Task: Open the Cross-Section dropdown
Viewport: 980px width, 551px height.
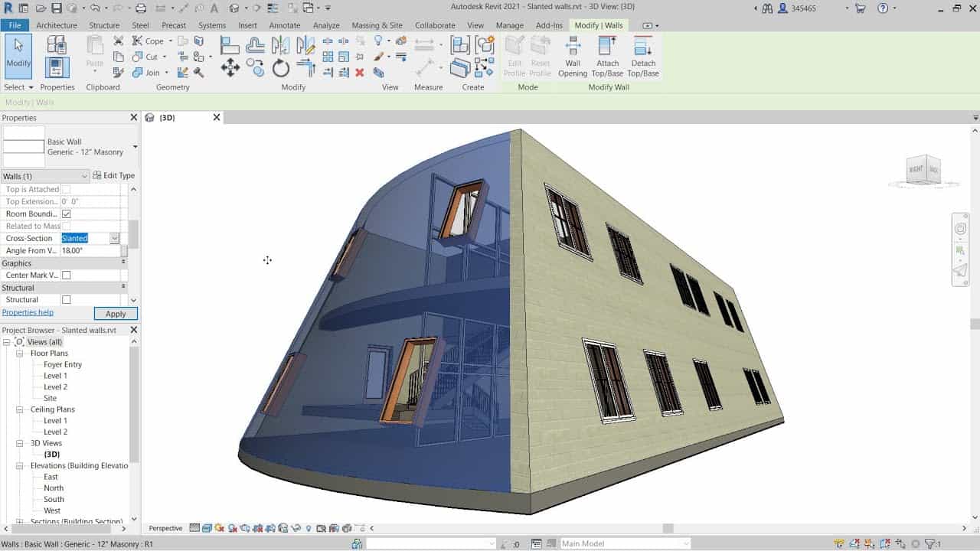Action: pos(114,239)
